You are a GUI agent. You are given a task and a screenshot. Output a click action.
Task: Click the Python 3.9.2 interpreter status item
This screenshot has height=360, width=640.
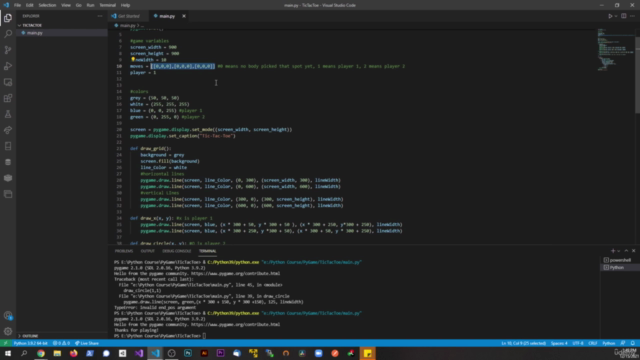(x=31, y=343)
